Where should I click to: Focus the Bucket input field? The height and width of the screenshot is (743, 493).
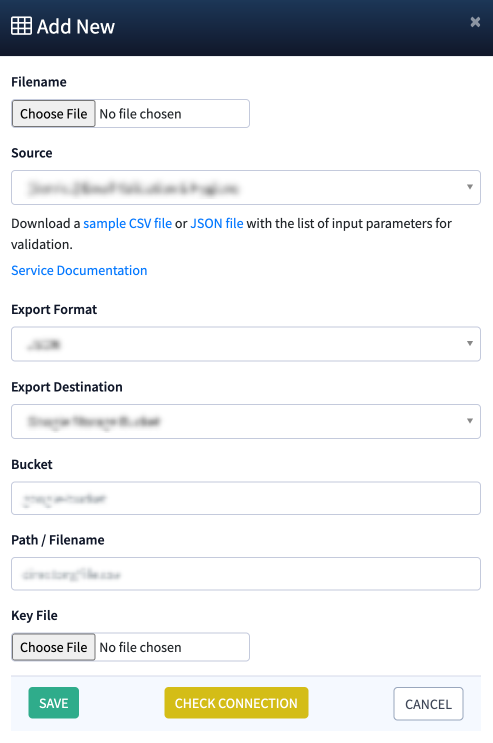click(x=246, y=498)
